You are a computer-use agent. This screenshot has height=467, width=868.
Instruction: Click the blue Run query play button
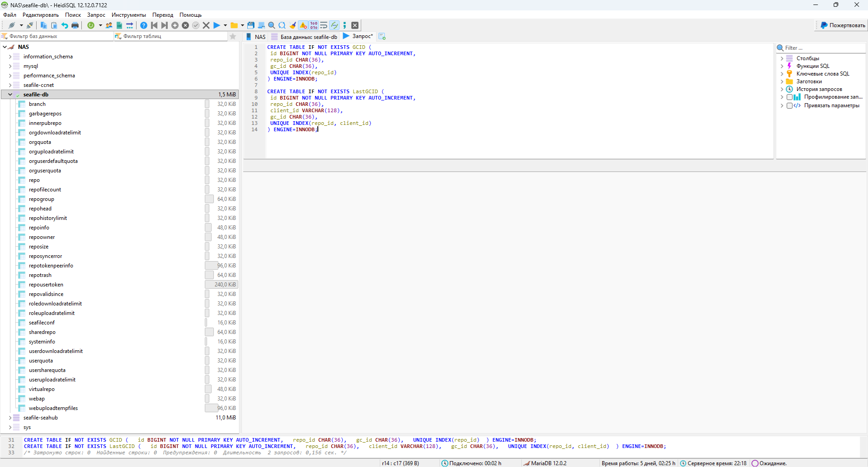(217, 25)
